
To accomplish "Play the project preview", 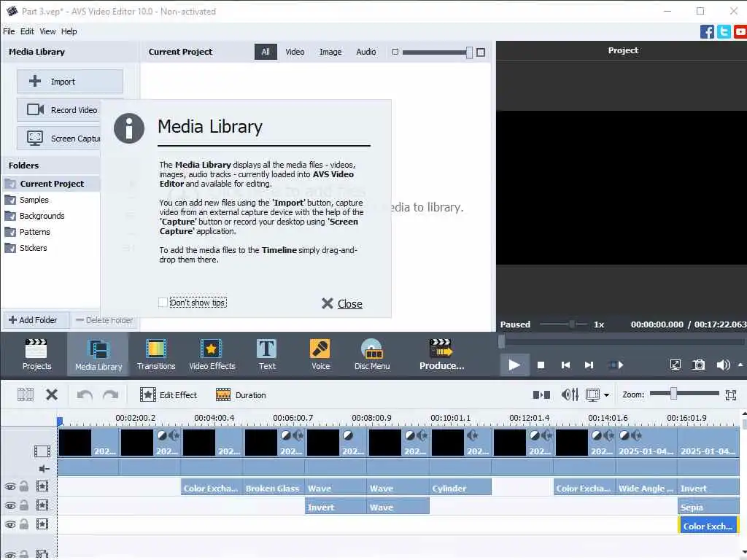I will (514, 365).
